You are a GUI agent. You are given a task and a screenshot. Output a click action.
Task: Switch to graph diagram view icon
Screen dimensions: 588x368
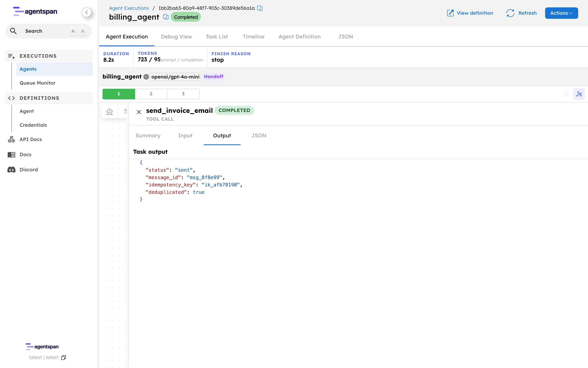[579, 94]
